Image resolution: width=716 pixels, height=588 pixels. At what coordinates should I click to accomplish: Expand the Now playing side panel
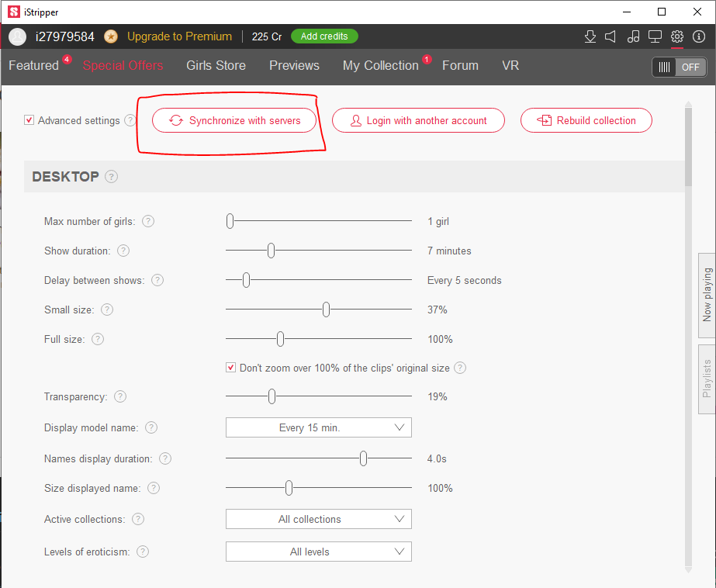(x=707, y=296)
